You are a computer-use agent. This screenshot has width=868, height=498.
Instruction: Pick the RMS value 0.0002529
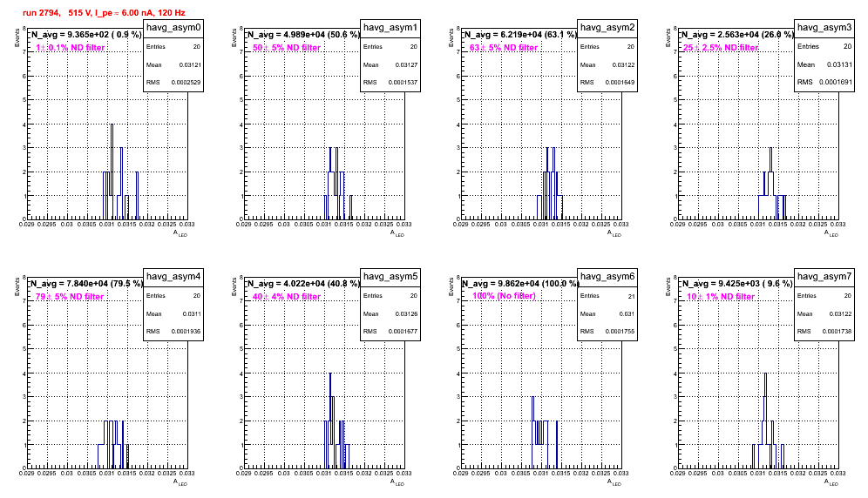click(186, 83)
